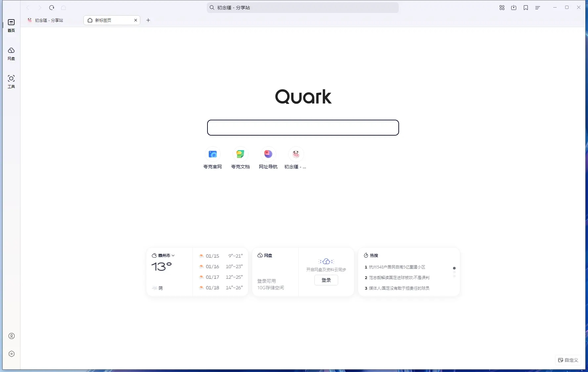Open the 网址导航 shortcut icon
Viewport: 588px width, 372px height.
click(x=268, y=154)
